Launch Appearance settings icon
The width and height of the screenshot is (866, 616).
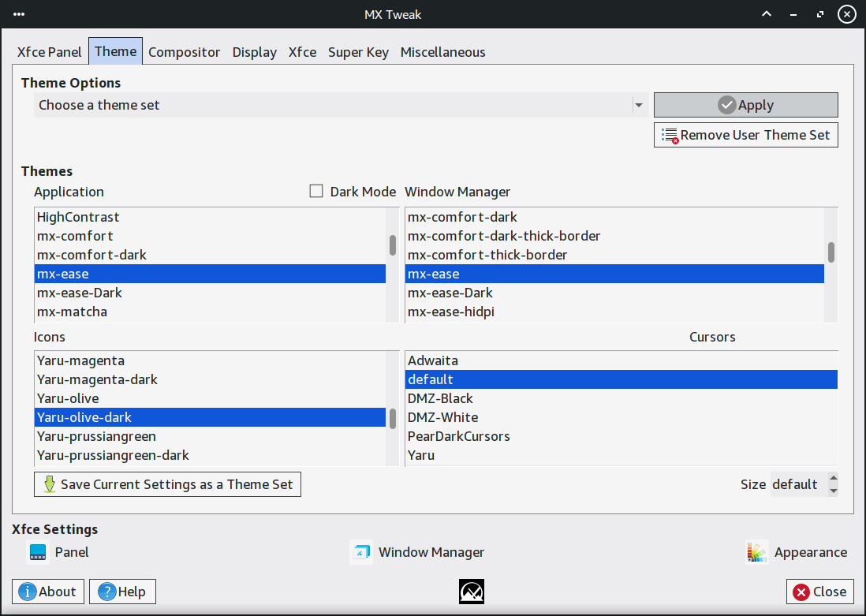pos(757,552)
